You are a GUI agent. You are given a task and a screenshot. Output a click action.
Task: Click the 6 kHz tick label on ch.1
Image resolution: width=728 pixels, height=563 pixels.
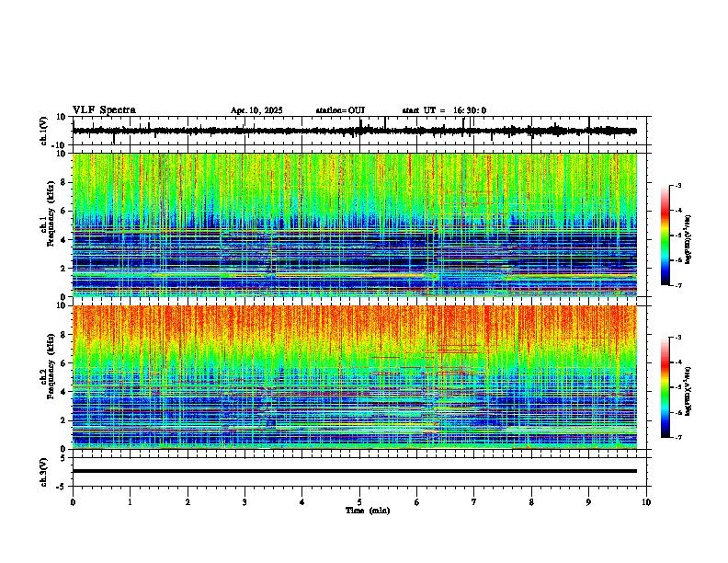(64, 211)
